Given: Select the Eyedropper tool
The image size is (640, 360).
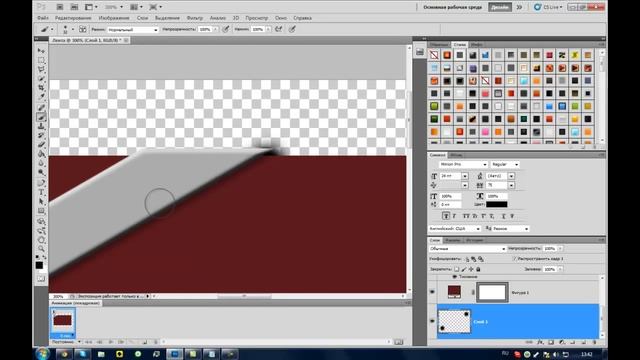Looking at the screenshot, I should tap(41, 97).
